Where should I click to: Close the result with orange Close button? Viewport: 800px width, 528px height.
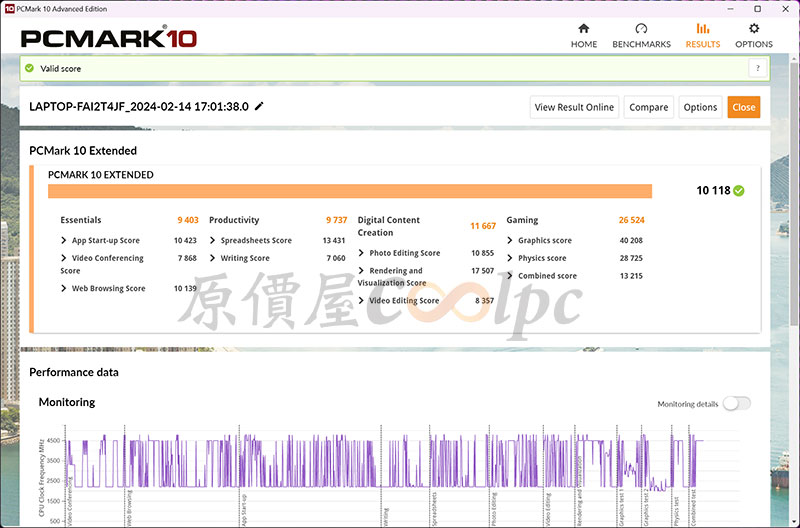pos(743,107)
